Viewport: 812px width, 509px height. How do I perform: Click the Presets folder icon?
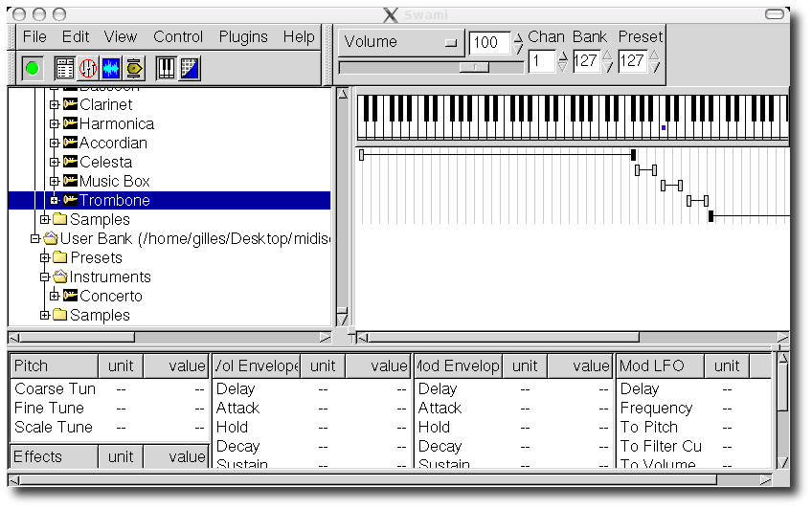[x=60, y=257]
